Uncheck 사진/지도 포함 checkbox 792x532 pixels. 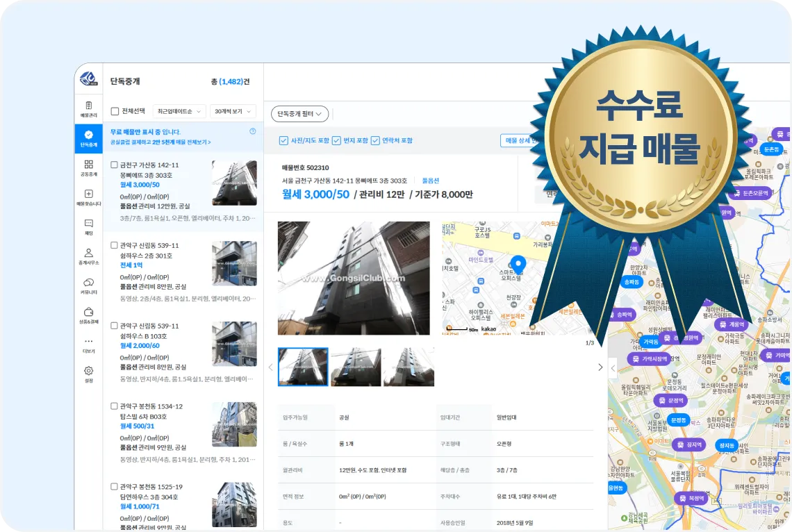point(283,140)
